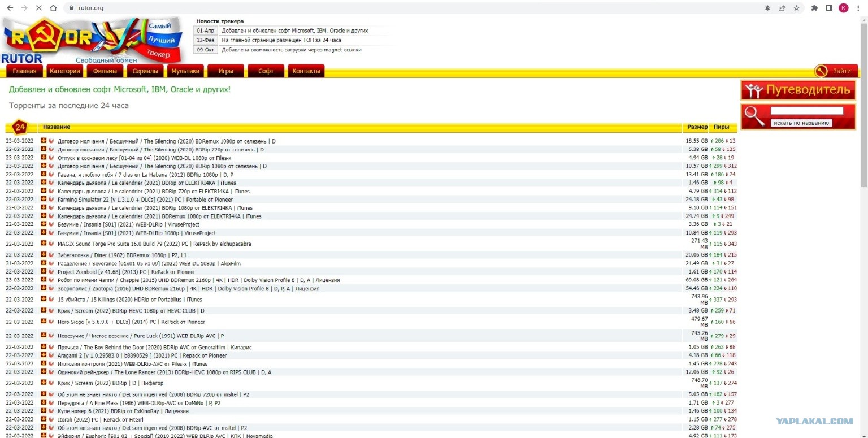This screenshot has height=438, width=868.
Task: Click the Название column header
Action: 57,127
